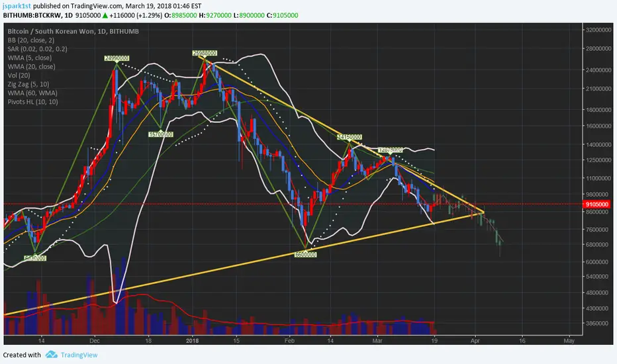The image size is (617, 364).
Task: Click the green up-arrow change indicator
Action: [105, 15]
